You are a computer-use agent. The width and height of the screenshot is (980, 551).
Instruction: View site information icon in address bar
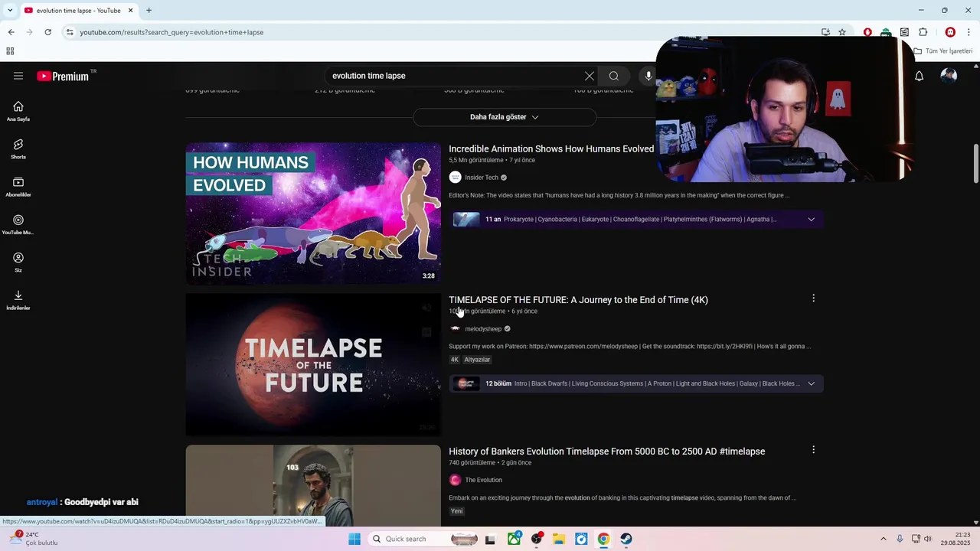point(70,32)
